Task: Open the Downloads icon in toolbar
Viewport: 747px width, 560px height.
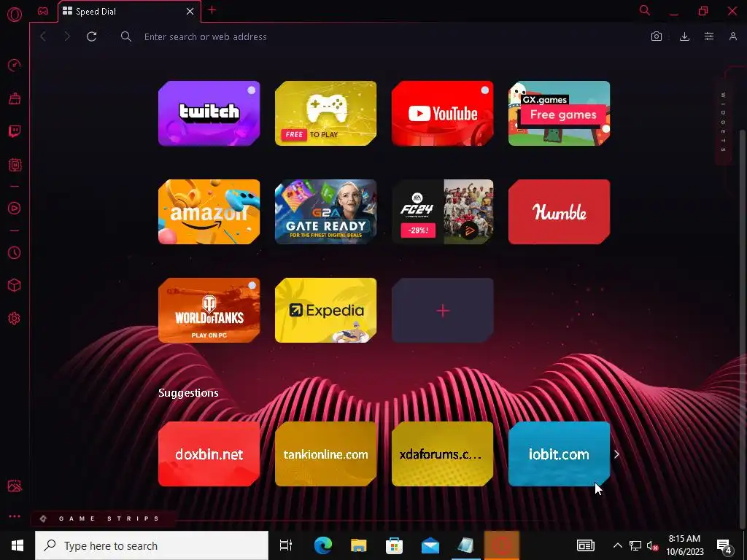Action: (x=684, y=36)
